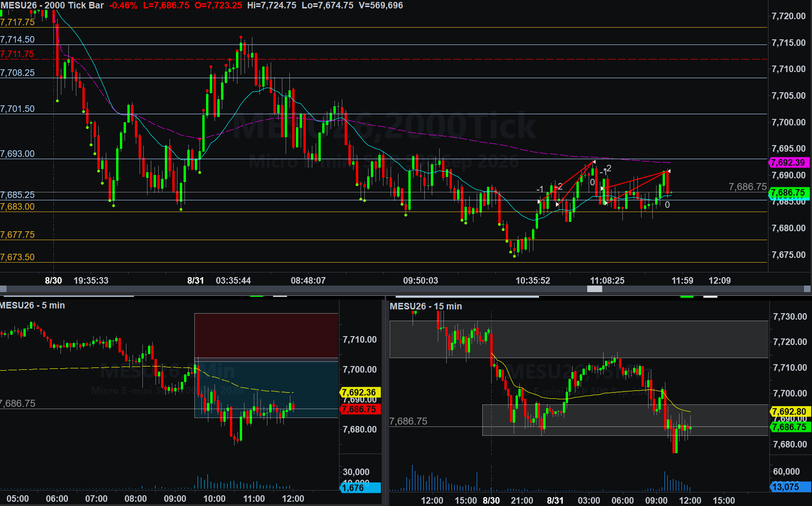Select the 7,693.00 level label
Screen dimensions: 812x506
click(x=18, y=154)
